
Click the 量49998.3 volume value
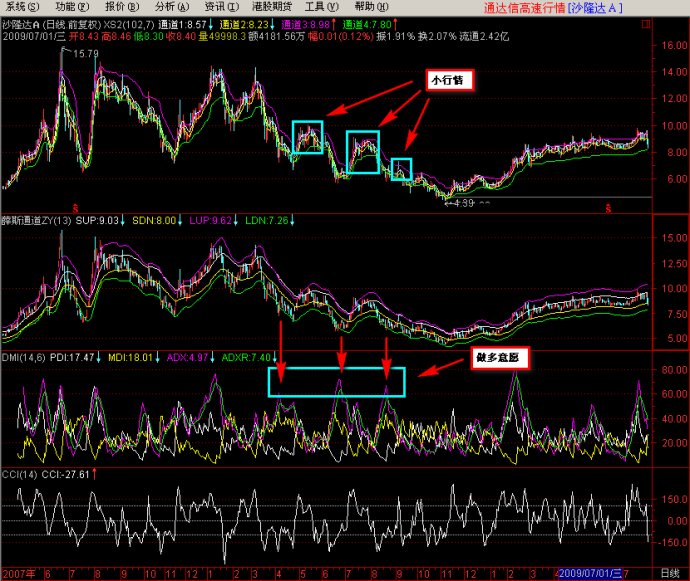(x=222, y=37)
